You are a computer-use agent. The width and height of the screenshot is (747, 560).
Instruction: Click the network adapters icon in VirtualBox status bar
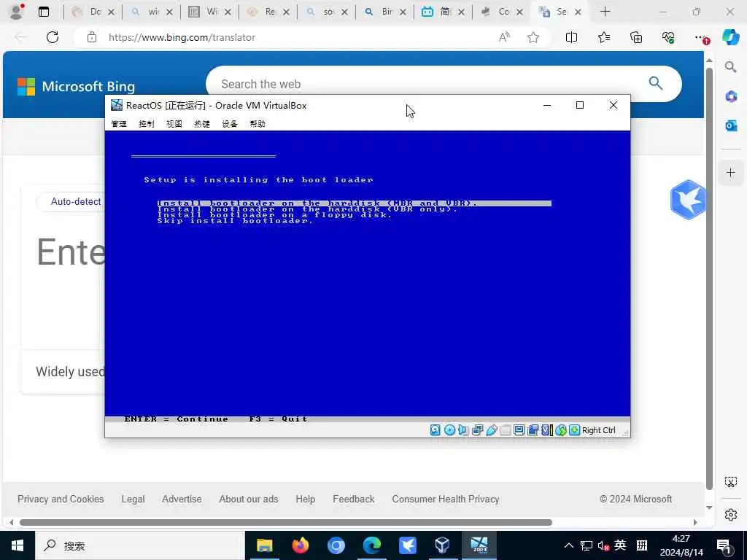tap(477, 430)
